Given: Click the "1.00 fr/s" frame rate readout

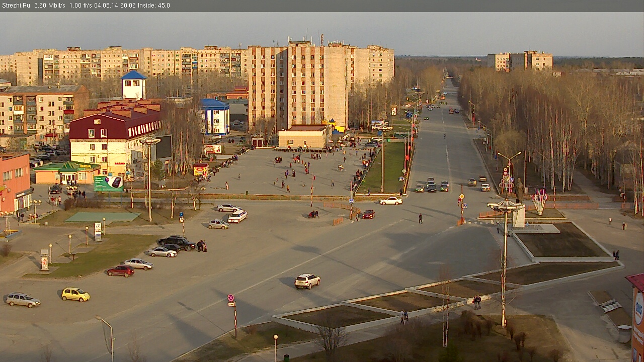Looking at the screenshot, I should pos(81,6).
